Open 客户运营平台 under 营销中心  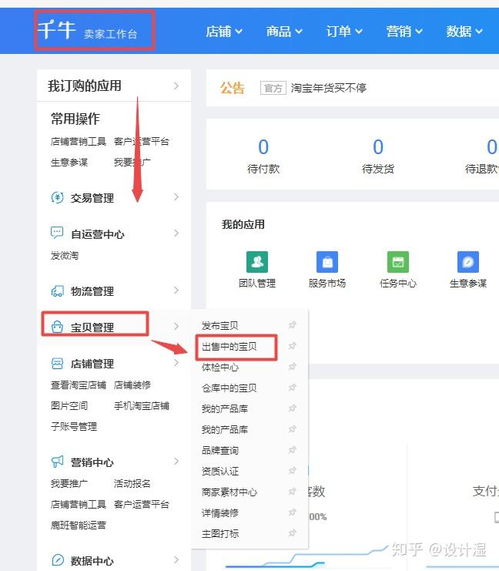[141, 504]
